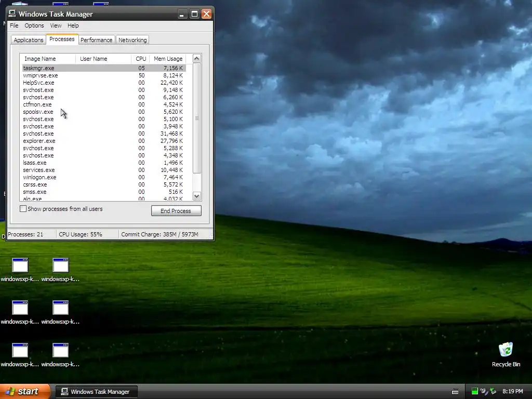Sort by the User Name column header

click(x=103, y=59)
